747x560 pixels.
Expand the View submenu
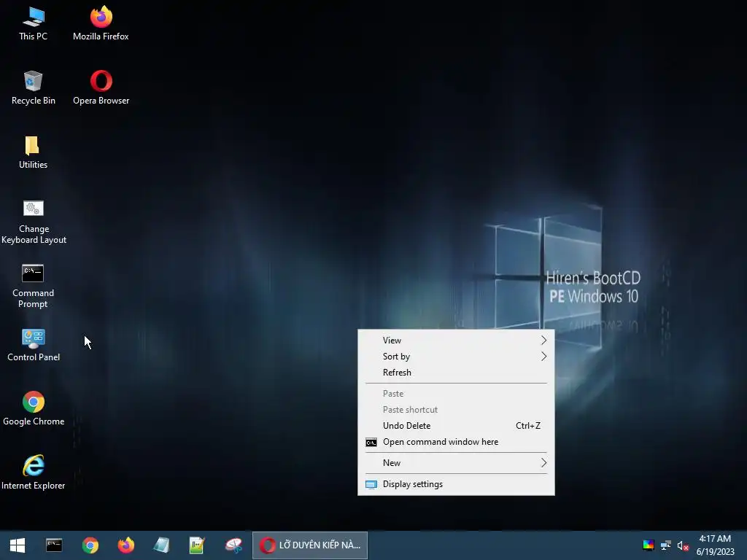coord(456,341)
